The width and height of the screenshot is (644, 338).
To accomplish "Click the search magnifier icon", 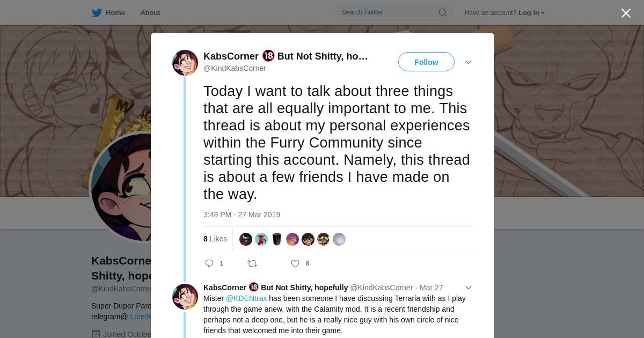I will pyautogui.click(x=443, y=12).
